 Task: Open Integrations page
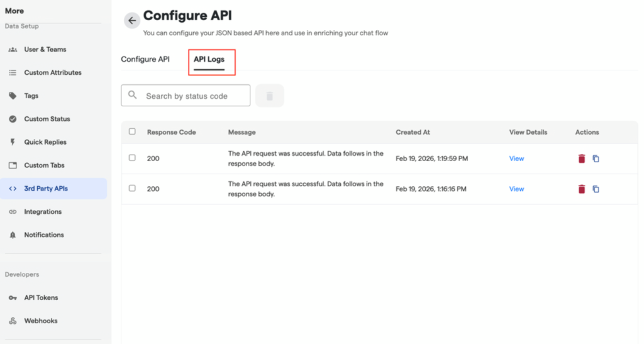coord(43,212)
